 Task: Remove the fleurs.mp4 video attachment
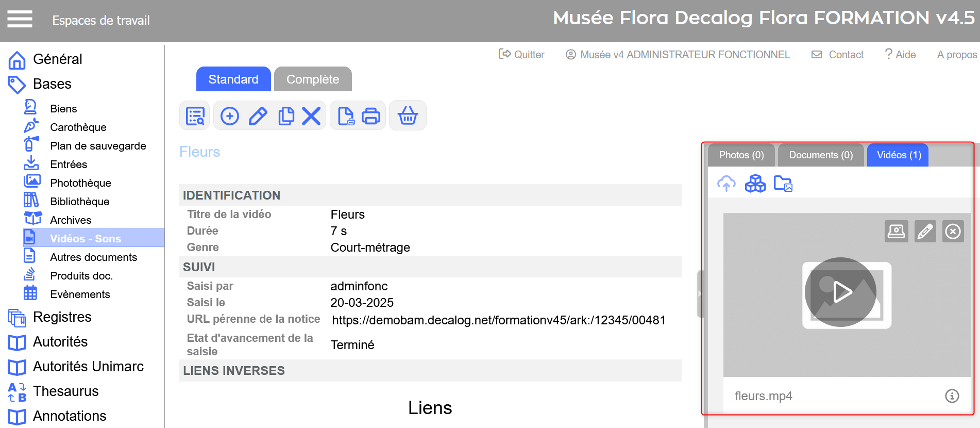953,232
